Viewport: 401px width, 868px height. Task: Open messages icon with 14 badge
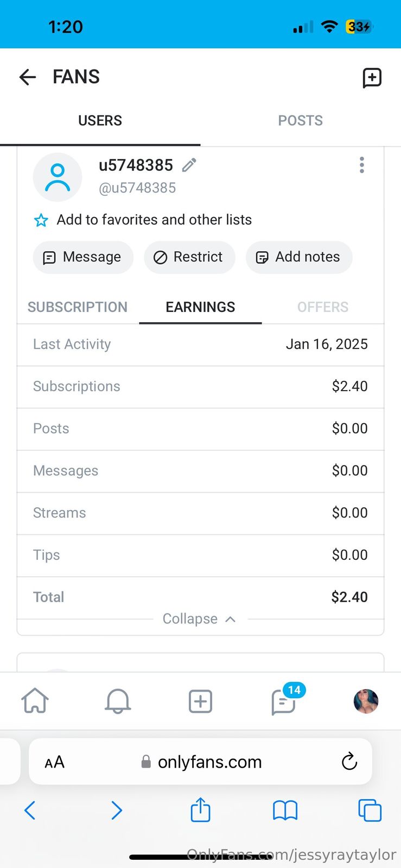[283, 702]
